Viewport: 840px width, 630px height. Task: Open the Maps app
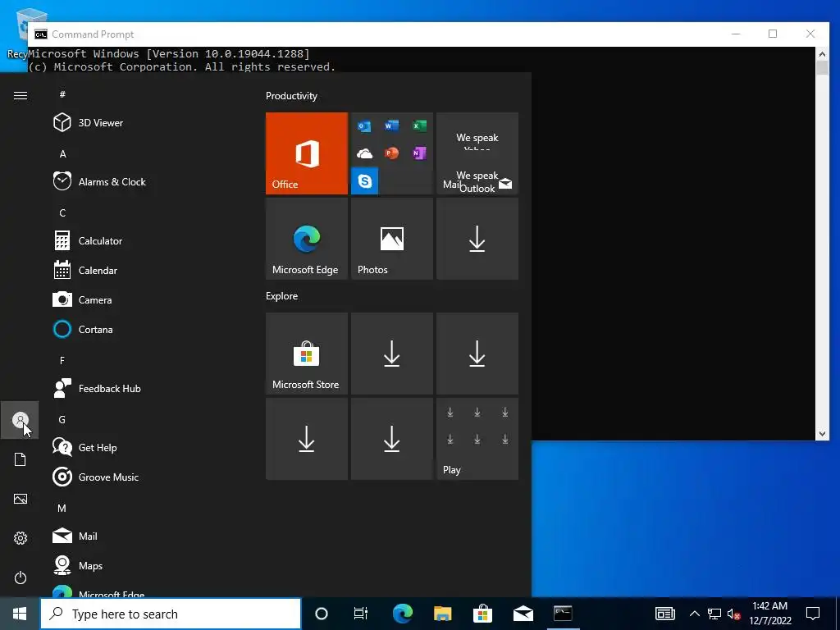(144, 565)
